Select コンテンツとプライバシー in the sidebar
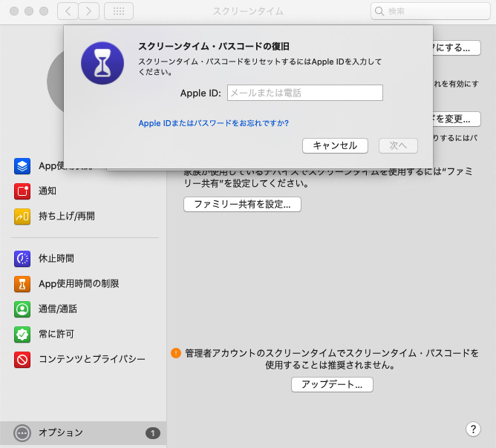496x448 pixels. [92, 360]
